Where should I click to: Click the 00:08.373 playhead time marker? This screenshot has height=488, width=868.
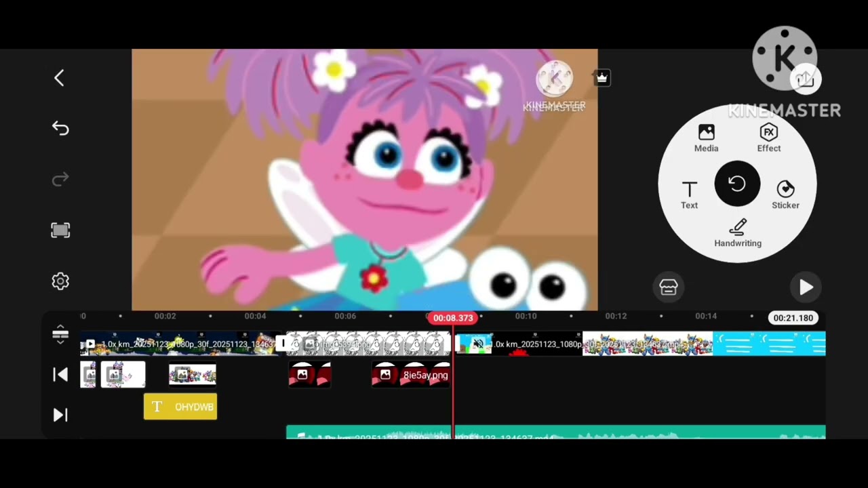(453, 318)
